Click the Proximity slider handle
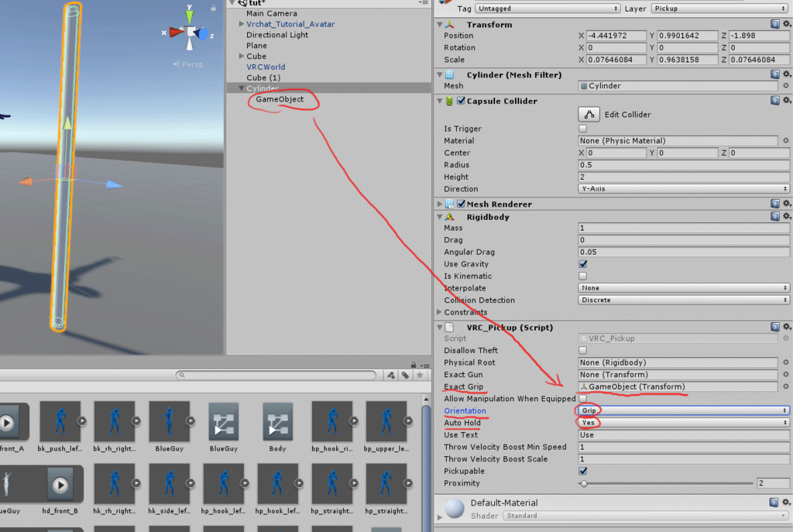 (x=584, y=483)
